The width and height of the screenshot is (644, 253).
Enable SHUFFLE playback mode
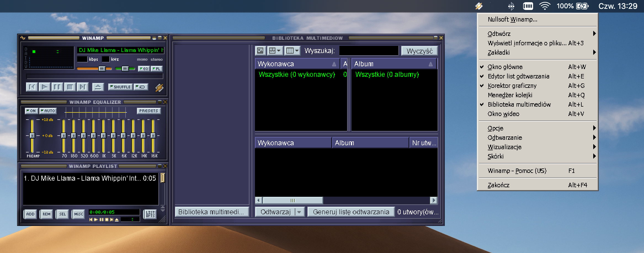pos(120,87)
